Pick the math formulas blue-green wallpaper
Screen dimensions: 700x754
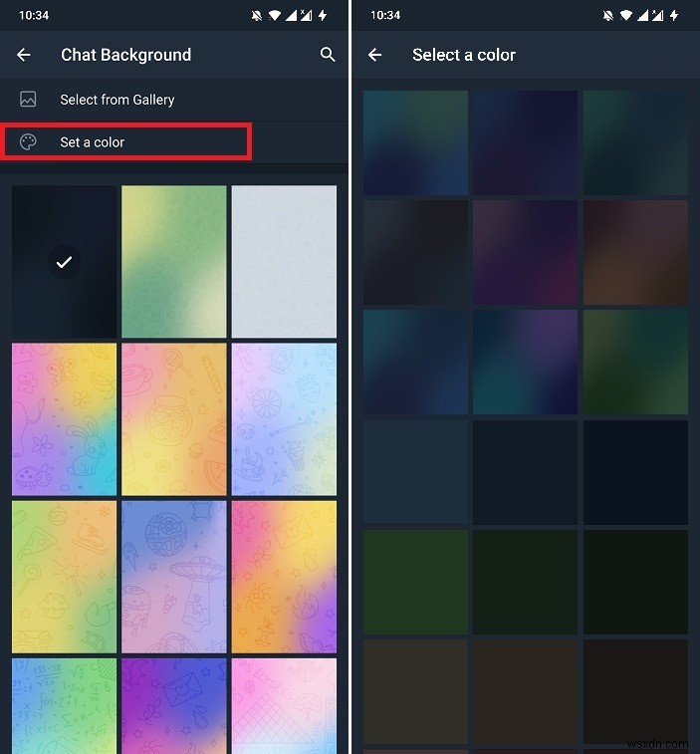point(64,706)
